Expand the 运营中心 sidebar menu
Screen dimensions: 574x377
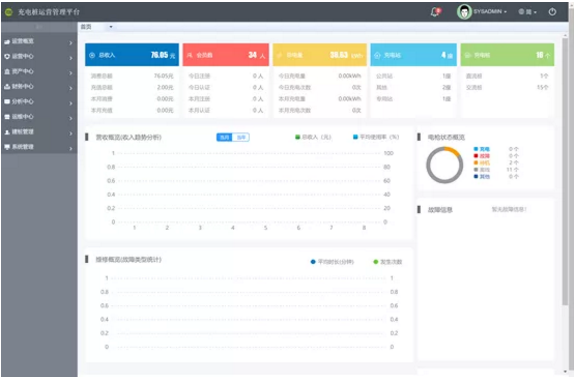pos(38,56)
